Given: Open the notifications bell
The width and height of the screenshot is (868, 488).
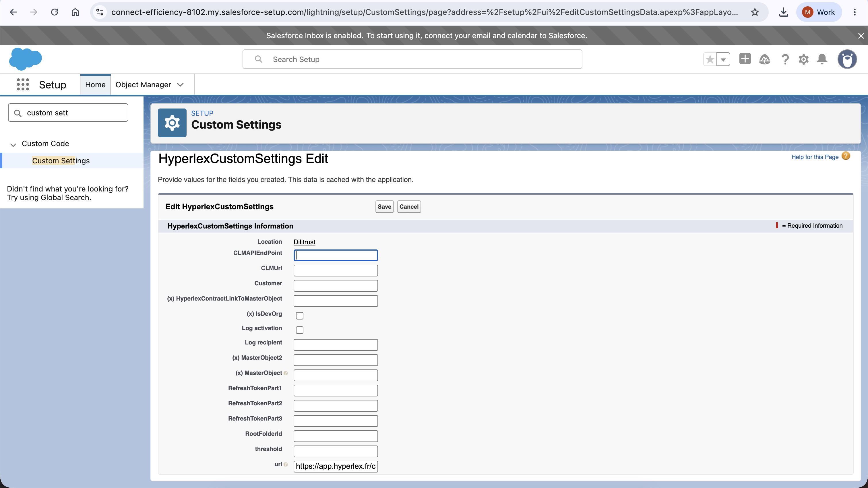Looking at the screenshot, I should coord(822,59).
